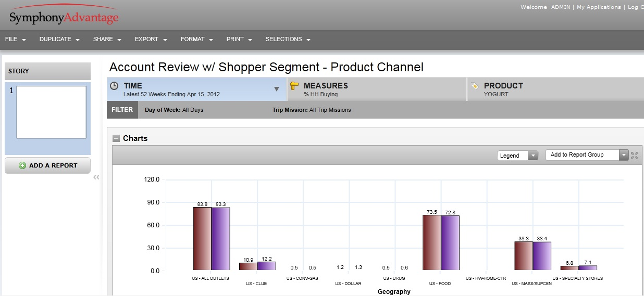The image size is (644, 296).
Task: Click the purple US - FOOD bar
Action: pos(450,242)
